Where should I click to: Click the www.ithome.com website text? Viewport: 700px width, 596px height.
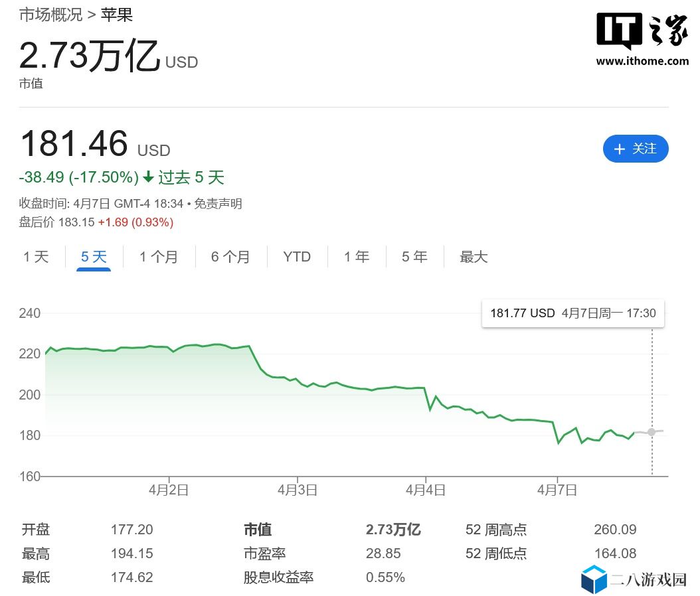click(x=642, y=61)
